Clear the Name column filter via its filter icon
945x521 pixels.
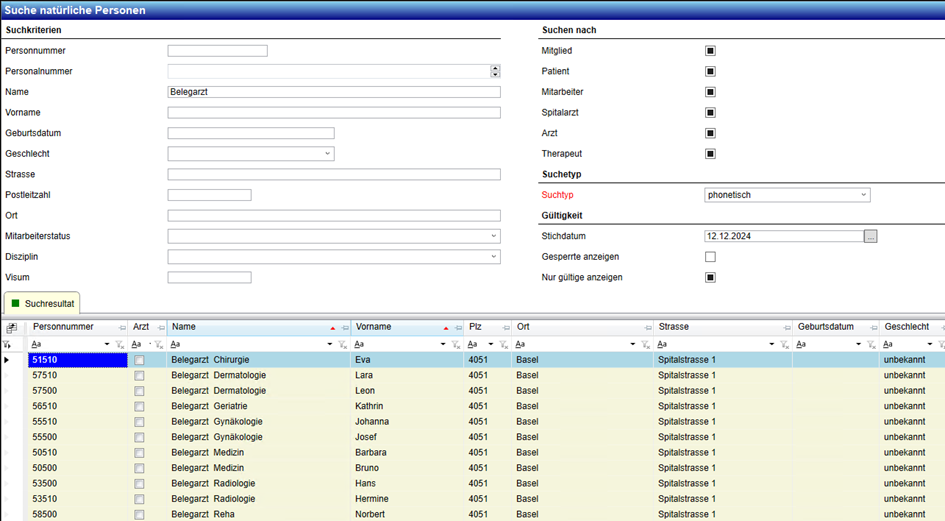point(343,345)
